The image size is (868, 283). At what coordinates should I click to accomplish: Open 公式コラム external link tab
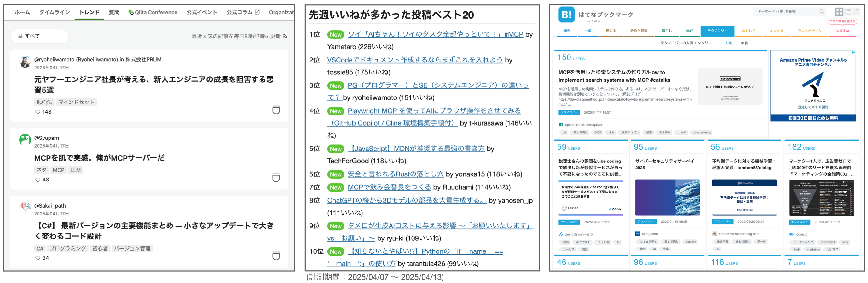tap(243, 12)
